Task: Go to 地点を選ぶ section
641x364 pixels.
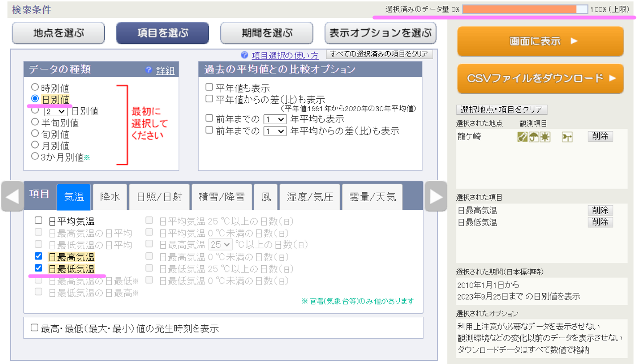Action: pyautogui.click(x=58, y=33)
